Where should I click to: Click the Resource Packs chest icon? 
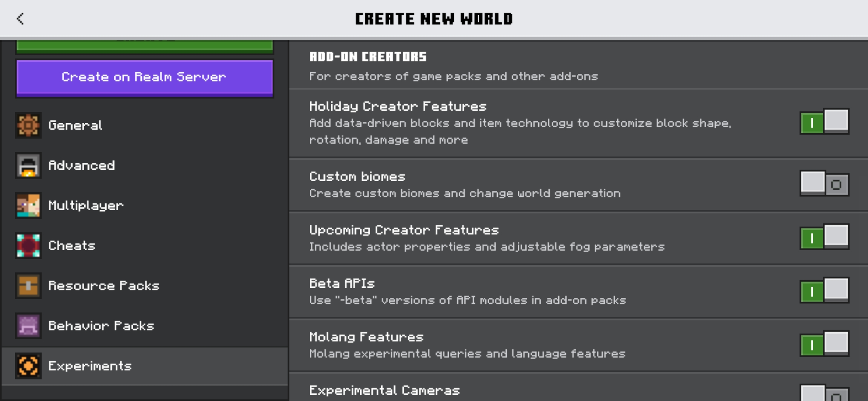tap(28, 286)
